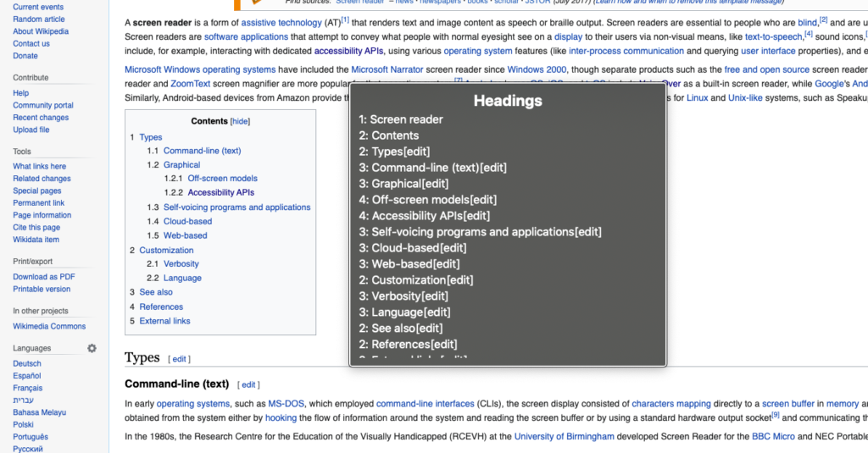This screenshot has width=868, height=453.
Task: Switch to Español language version
Action: (x=27, y=376)
